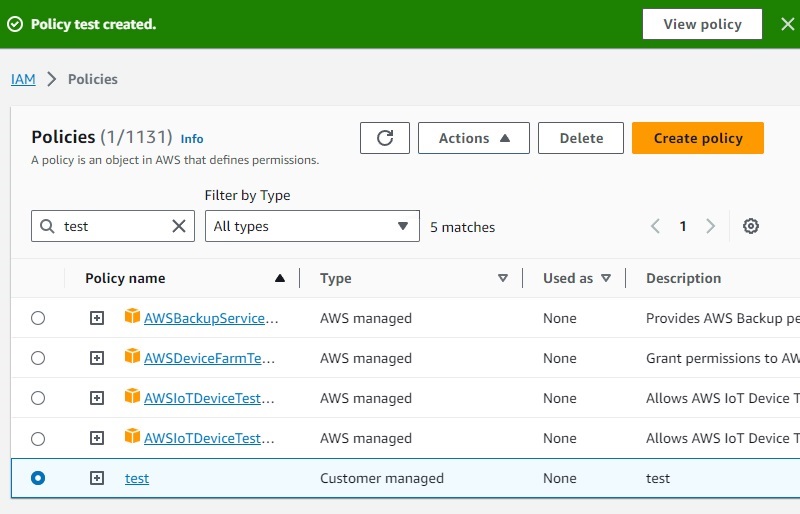The width and height of the screenshot is (800, 514).
Task: Sort by the Type column arrow
Action: pos(503,278)
